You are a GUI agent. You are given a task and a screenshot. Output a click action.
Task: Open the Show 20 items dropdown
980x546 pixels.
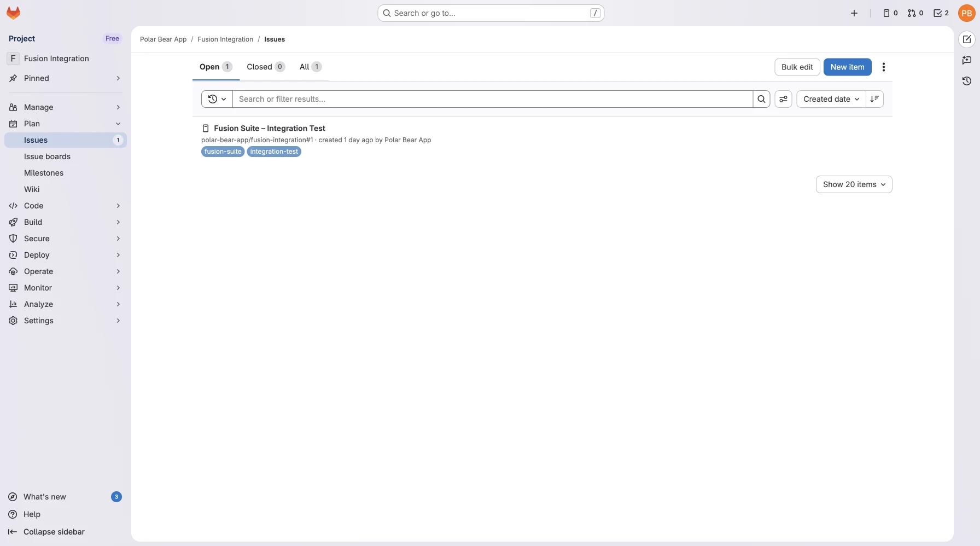pos(853,184)
